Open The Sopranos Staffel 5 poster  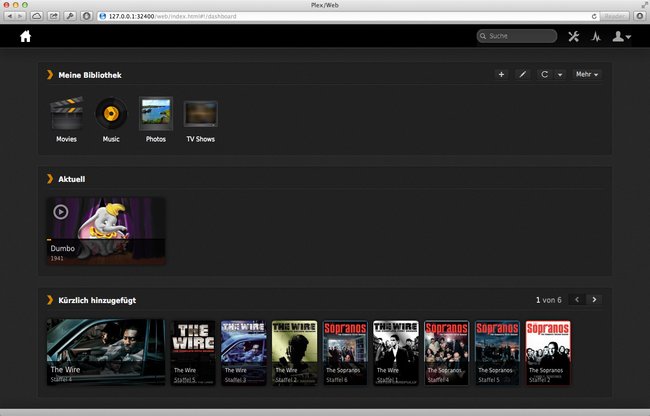click(x=497, y=353)
